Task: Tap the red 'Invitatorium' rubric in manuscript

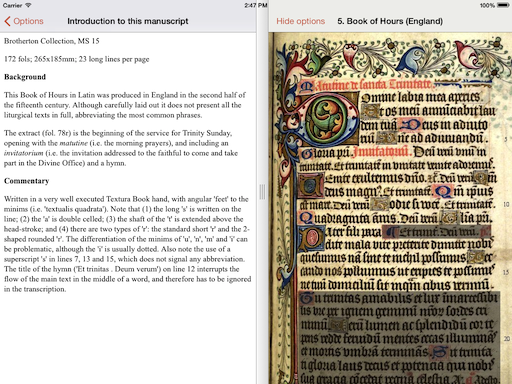Action: [381, 152]
